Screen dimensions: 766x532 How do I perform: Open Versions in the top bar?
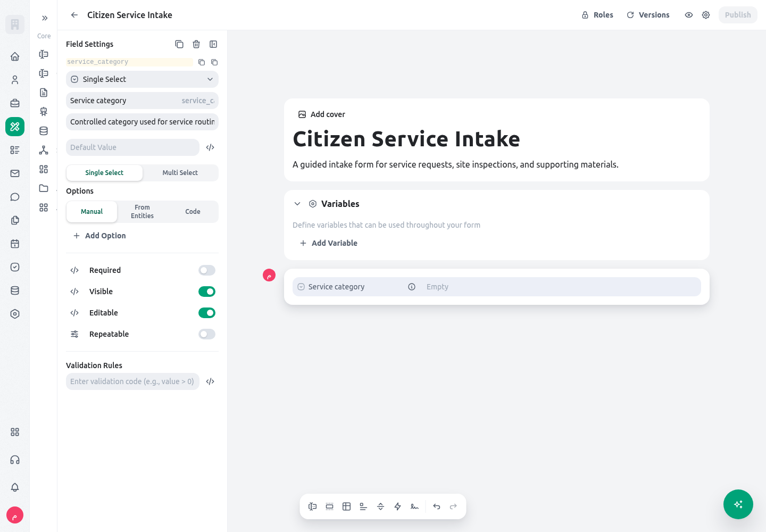pos(648,15)
